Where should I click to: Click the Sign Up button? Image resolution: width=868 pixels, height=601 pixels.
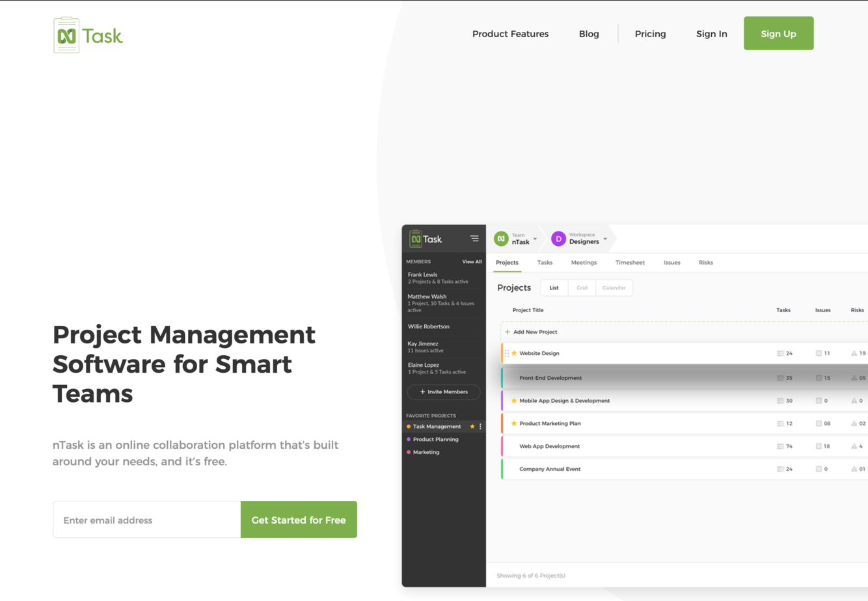(778, 34)
